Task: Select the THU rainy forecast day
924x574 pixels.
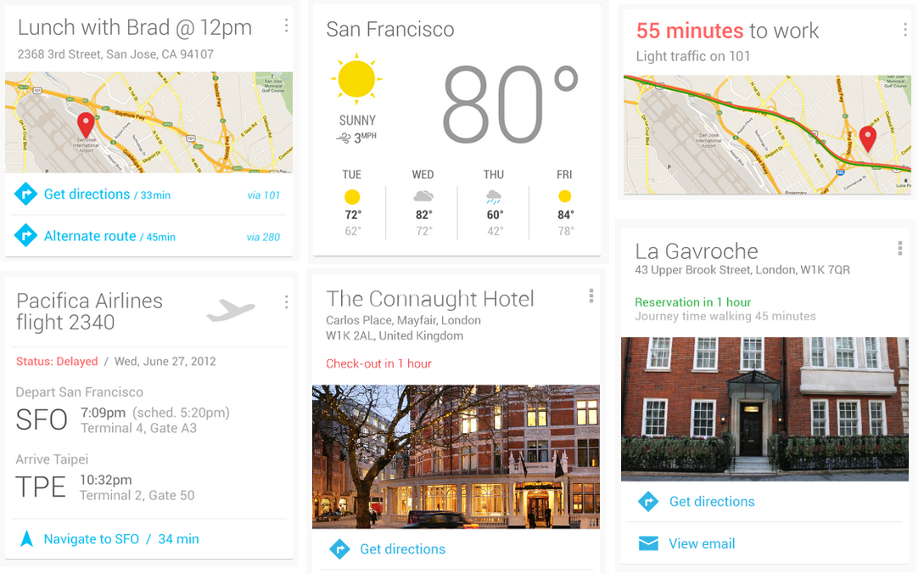Action: pyautogui.click(x=493, y=202)
